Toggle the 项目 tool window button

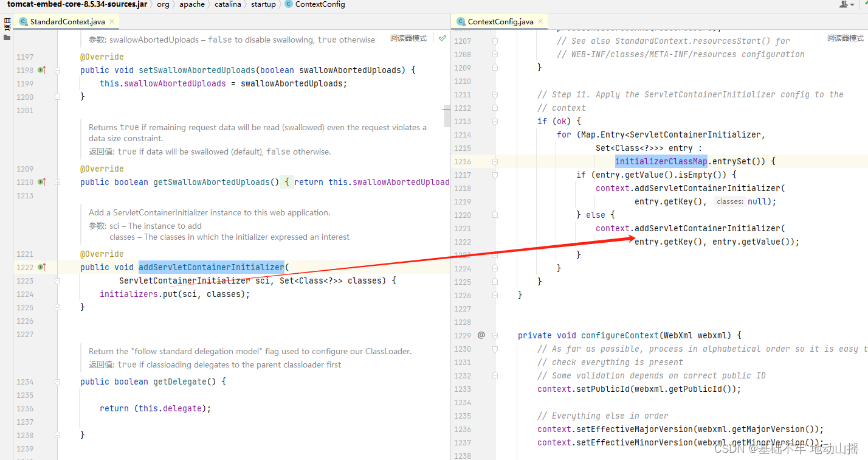click(7, 24)
